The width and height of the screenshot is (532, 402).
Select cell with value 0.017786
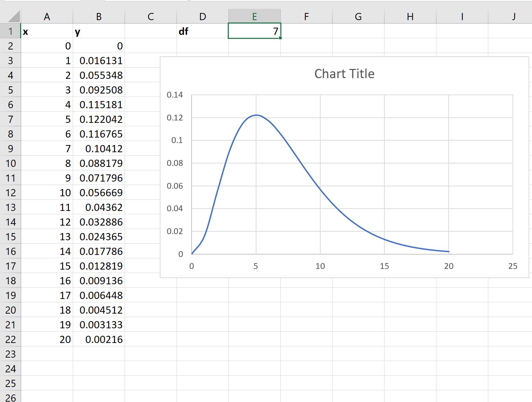click(99, 251)
